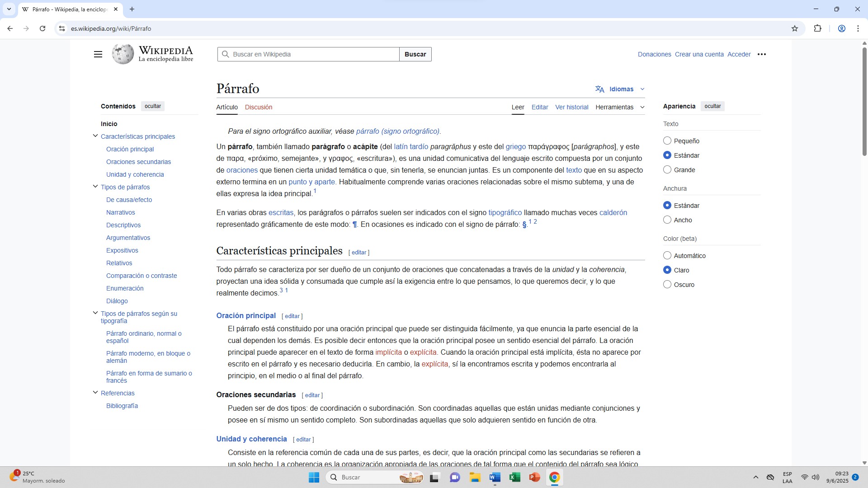Open the three-dots personal tools menu
The width and height of the screenshot is (868, 488).
[762, 54]
